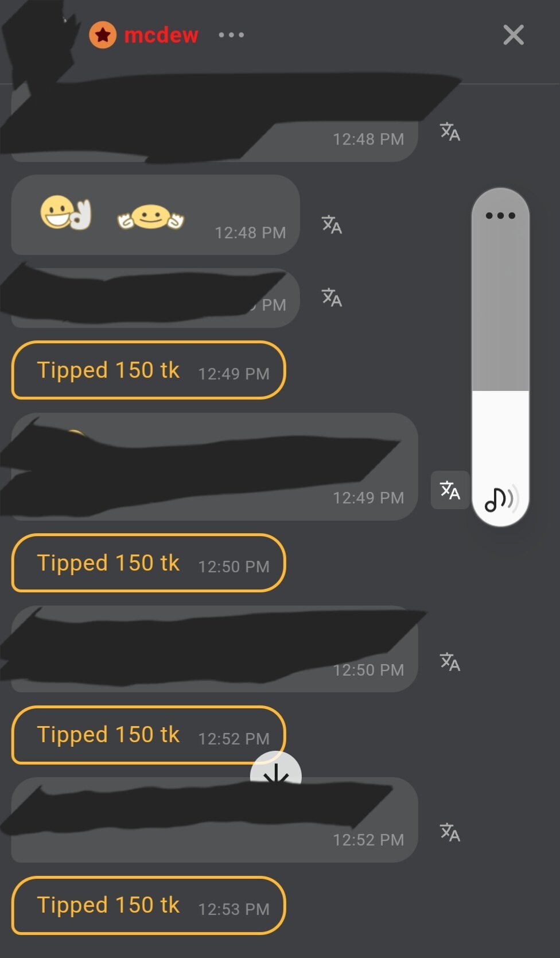
Task: Select the Tipped 150 tk entry at 12:50 PM
Action: pos(149,563)
